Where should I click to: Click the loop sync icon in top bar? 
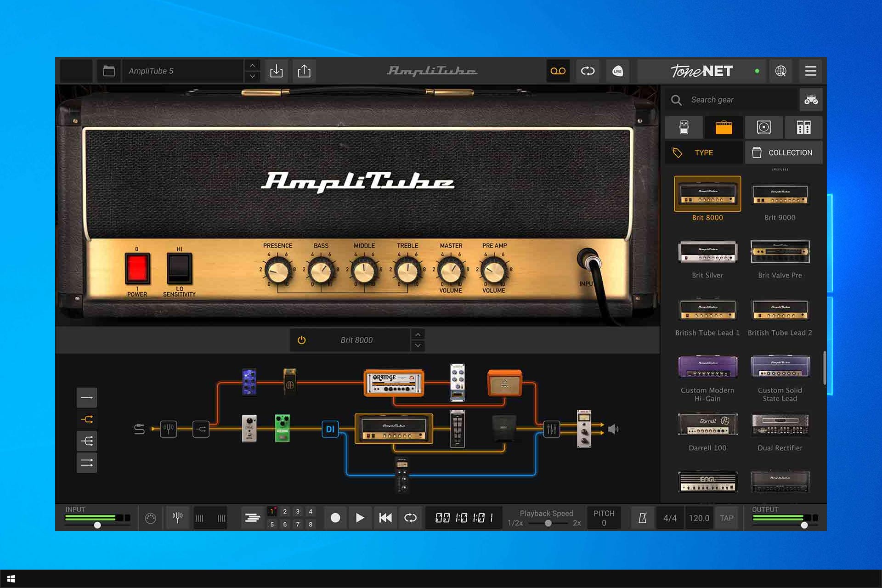tap(588, 71)
